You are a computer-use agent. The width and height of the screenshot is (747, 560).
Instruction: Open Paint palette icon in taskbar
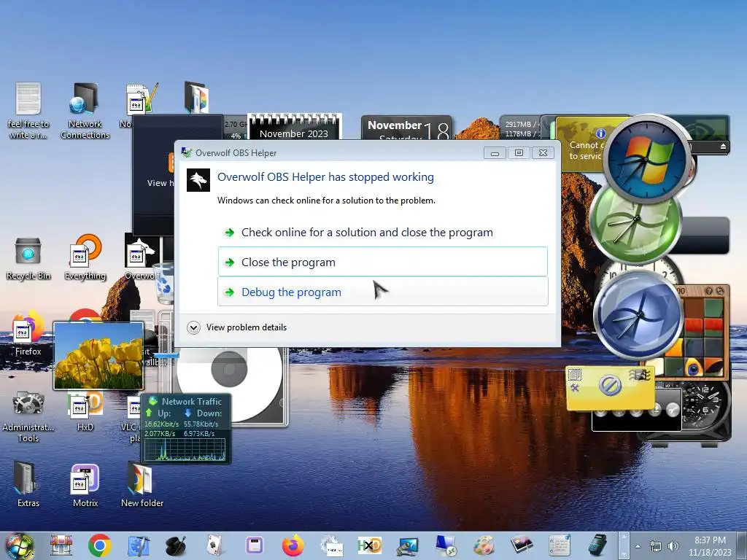[x=484, y=545]
